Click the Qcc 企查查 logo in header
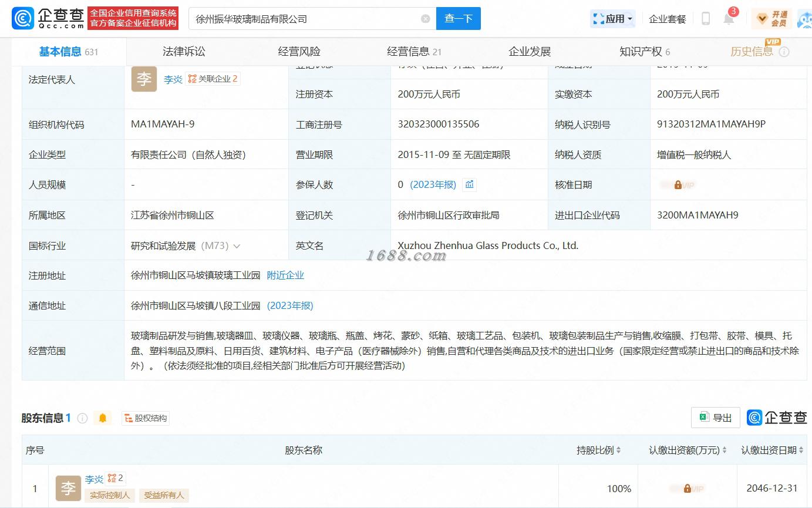 [x=48, y=18]
